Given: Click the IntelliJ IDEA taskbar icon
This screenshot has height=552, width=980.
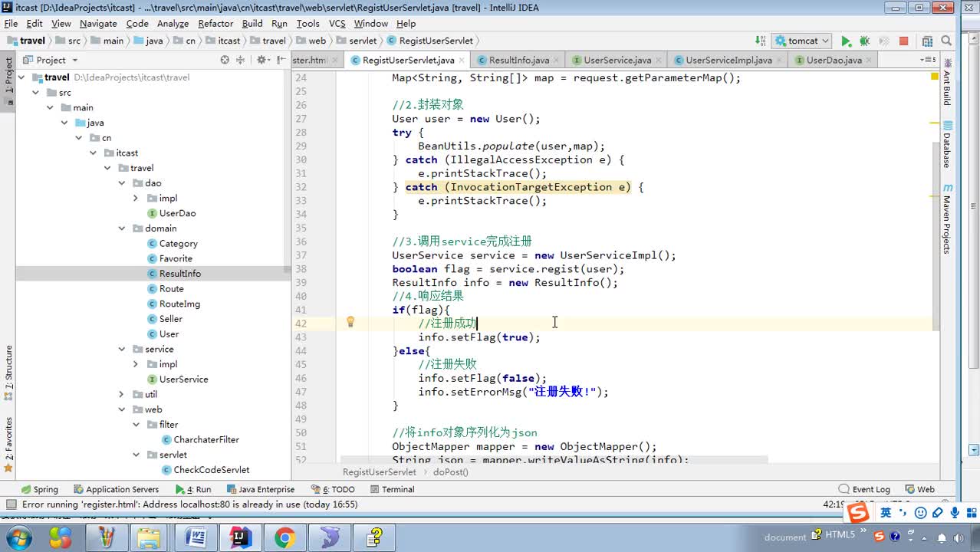Looking at the screenshot, I should [241, 537].
